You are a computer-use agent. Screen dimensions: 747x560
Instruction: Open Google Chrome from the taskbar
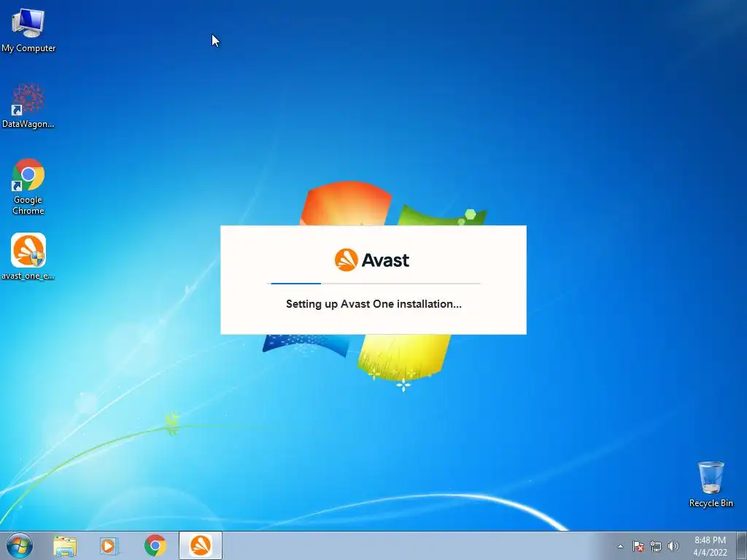click(x=155, y=545)
